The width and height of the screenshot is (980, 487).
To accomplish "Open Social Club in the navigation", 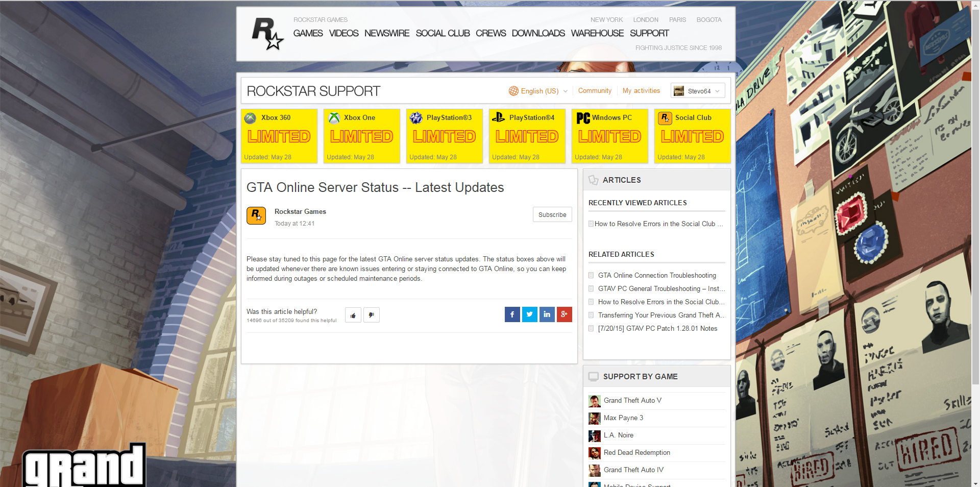I will point(443,33).
